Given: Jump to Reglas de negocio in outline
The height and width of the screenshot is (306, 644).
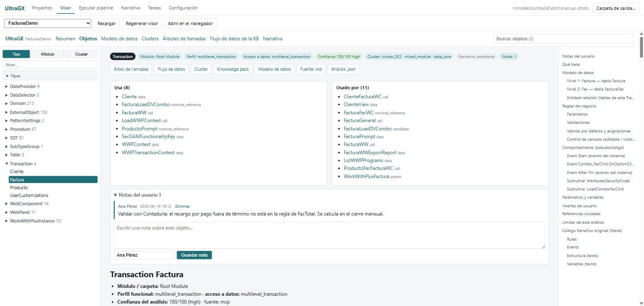Looking at the screenshot, I should [579, 106].
